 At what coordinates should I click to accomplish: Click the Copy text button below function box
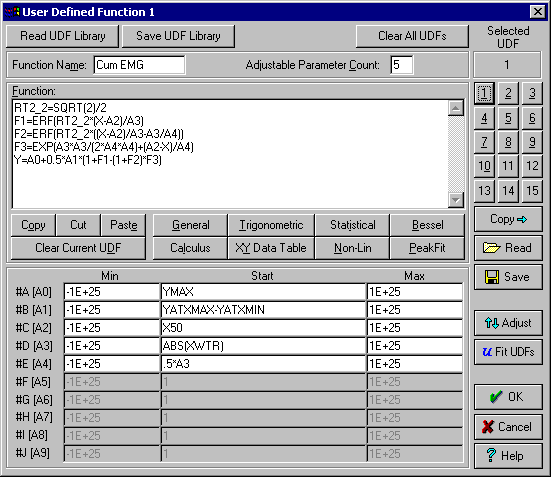tap(33, 225)
